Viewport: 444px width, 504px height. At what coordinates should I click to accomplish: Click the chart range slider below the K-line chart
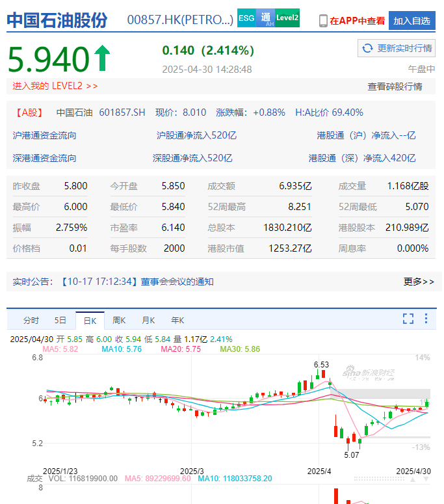click(x=379, y=479)
